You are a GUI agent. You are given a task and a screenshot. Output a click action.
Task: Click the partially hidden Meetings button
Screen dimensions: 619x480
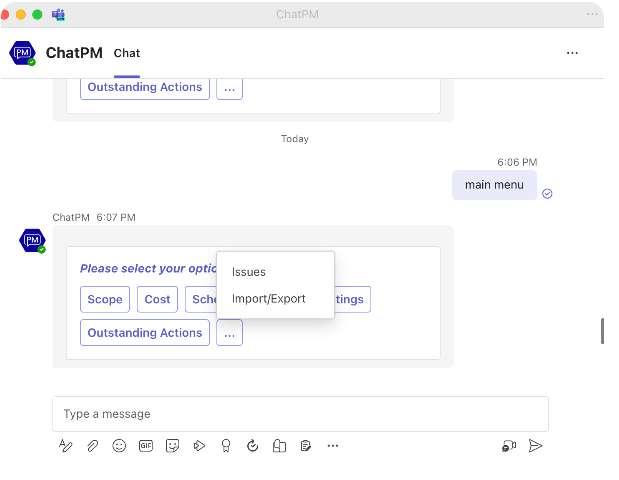coord(352,299)
